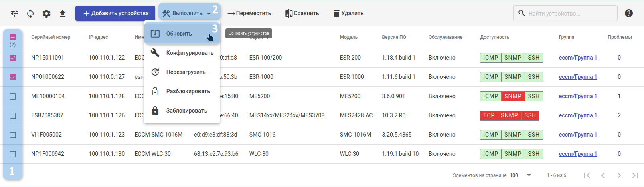Screen dimensions: 644x187
Task: Open the help question mark icon
Action: [x=629, y=13]
